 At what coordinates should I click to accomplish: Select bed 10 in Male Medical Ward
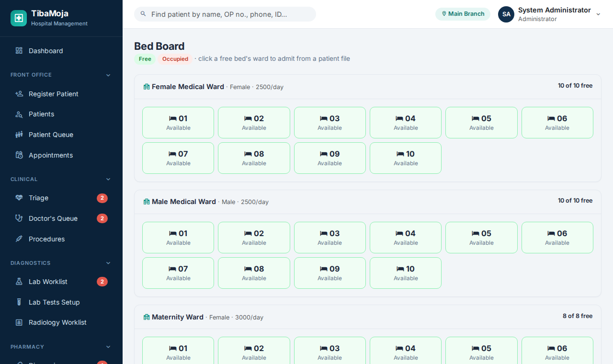406,273
